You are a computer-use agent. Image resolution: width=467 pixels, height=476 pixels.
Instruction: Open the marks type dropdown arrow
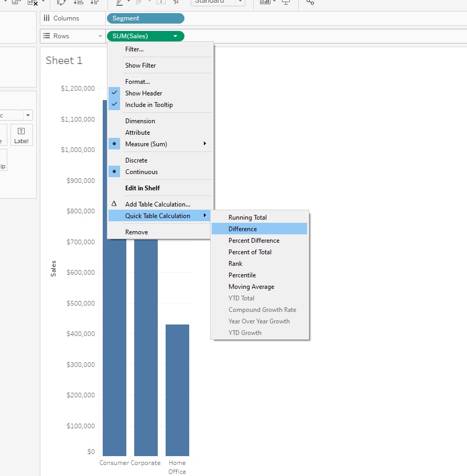[x=28, y=115]
